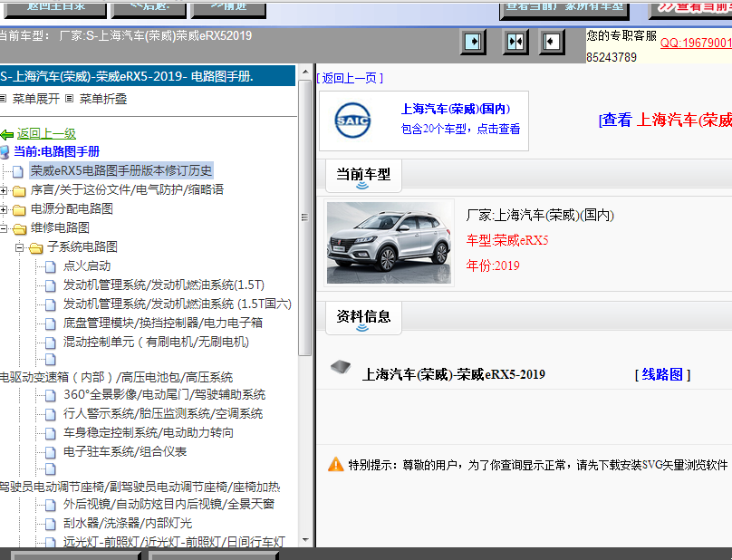Viewport: 732px width, 560px height.
Task: Click the document icon beside 电子驻车系统/组合仪表
Action: point(50,452)
